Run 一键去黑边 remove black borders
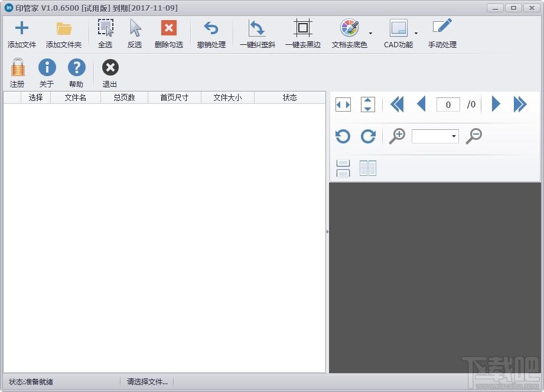Image resolution: width=544 pixels, height=392 pixels. [303, 34]
